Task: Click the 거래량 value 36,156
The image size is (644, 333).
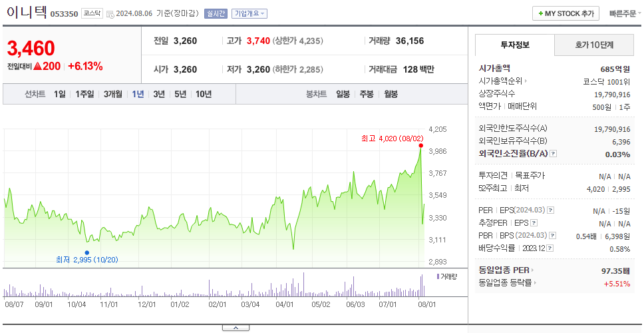Action: click(410, 41)
